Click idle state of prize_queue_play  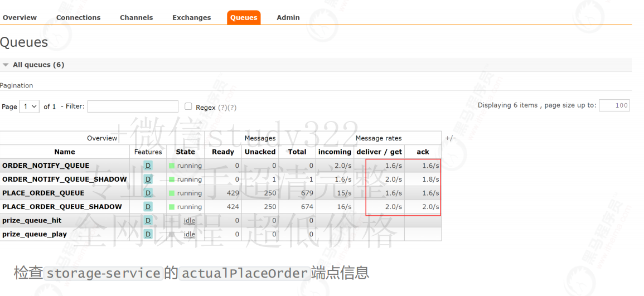click(190, 235)
